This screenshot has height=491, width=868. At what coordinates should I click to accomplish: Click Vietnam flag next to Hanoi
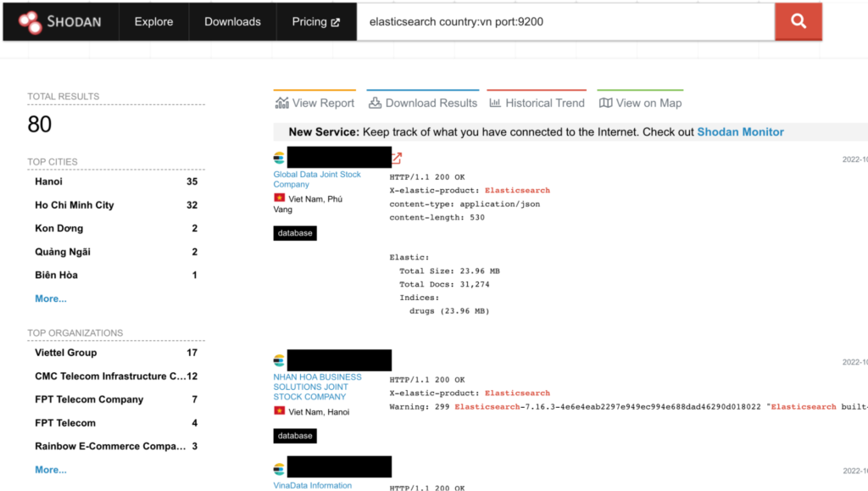(x=280, y=410)
